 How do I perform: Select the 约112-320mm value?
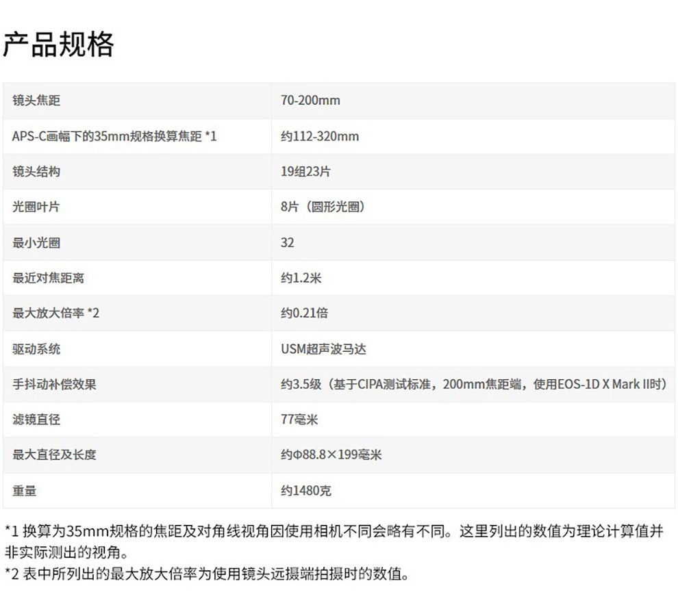(320, 136)
